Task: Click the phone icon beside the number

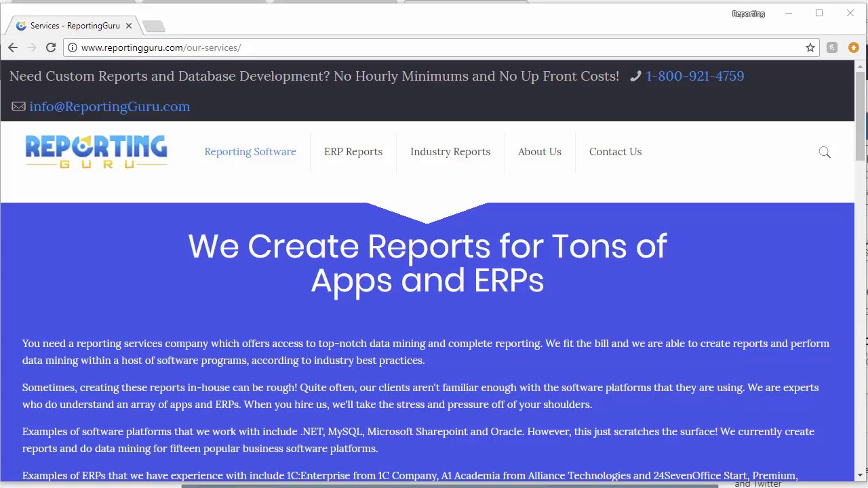Action: [635, 76]
